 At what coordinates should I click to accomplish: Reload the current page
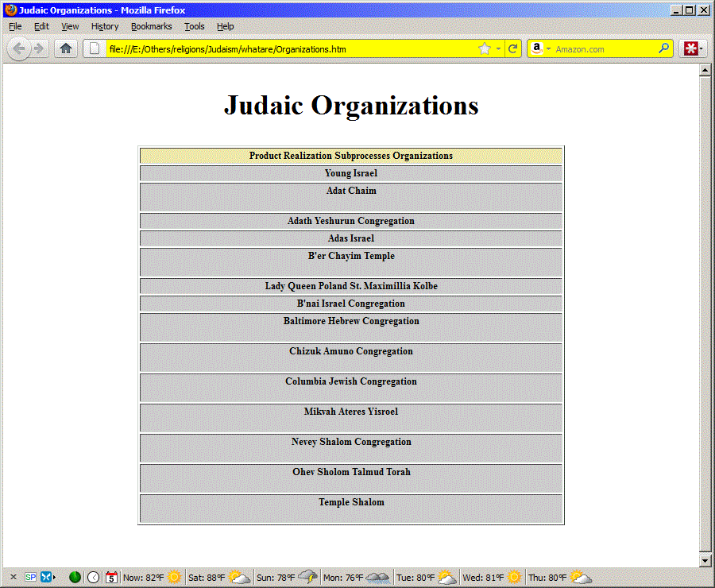(x=513, y=48)
